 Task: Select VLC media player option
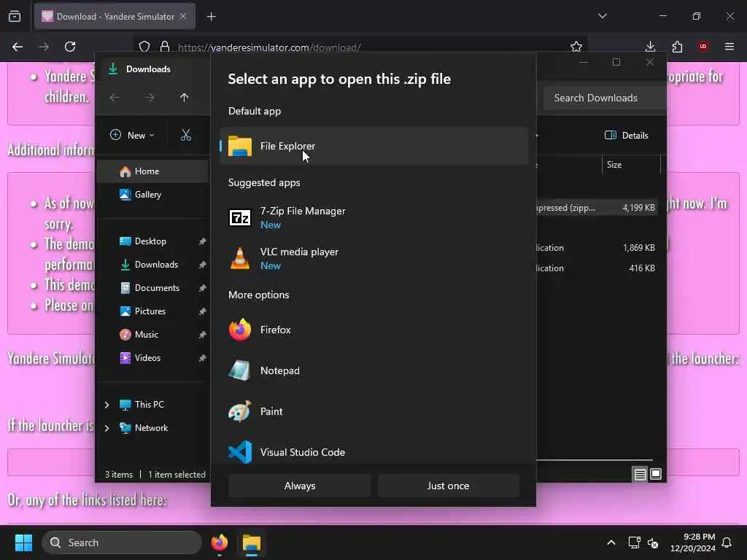point(373,259)
